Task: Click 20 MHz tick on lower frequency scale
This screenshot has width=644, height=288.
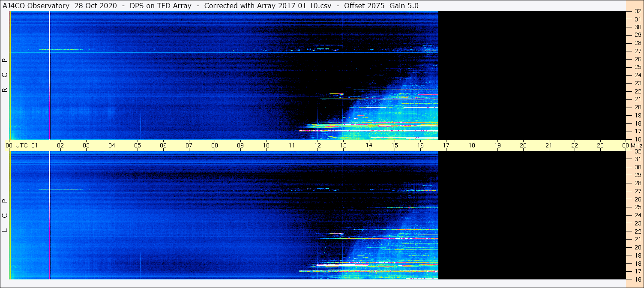Action: 637,247
